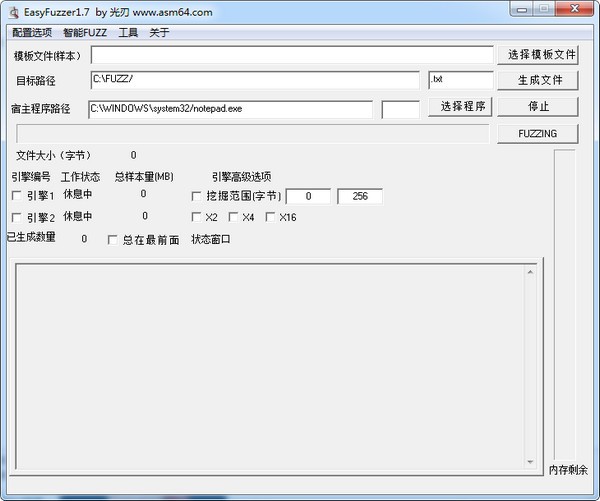Toggle the 总在最前面 checkbox
Screen dimensions: 600x501
(112, 240)
